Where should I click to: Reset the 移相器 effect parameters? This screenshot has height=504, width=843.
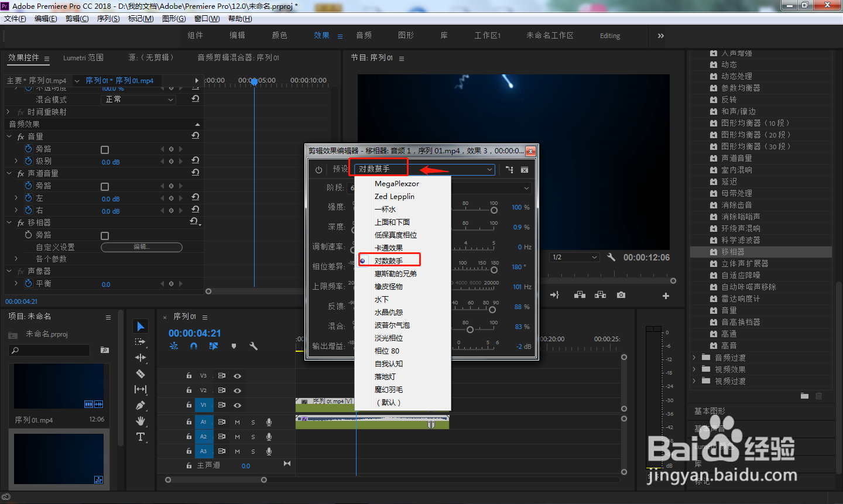coord(195,222)
